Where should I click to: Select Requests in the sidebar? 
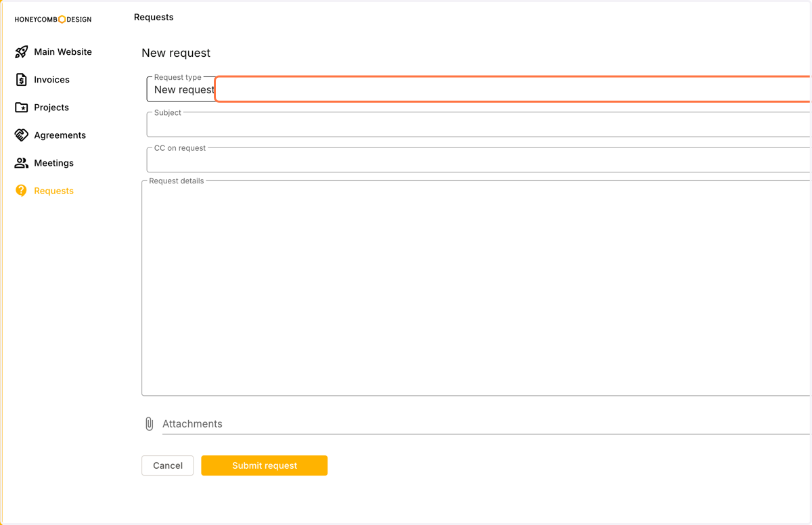click(x=54, y=191)
